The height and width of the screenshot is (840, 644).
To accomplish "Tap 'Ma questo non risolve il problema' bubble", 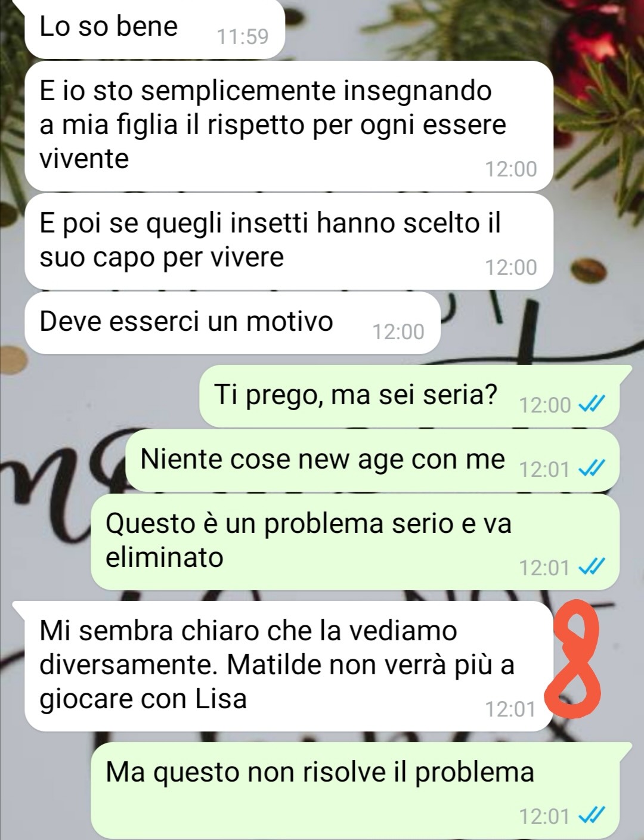I will (x=361, y=790).
